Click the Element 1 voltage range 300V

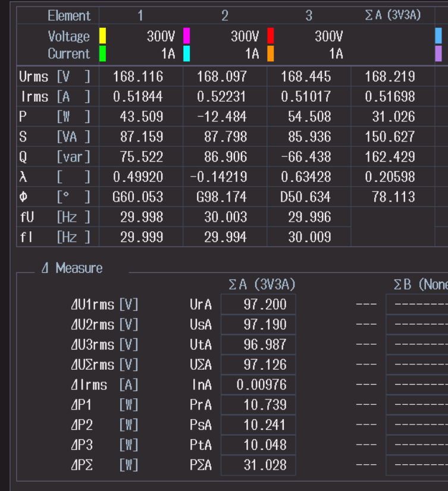pos(161,36)
